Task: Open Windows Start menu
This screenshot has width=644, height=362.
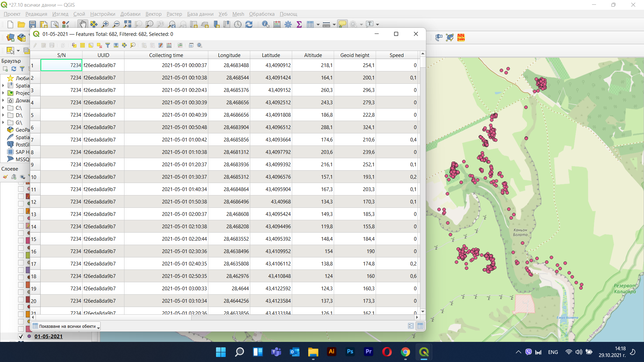Action: click(221, 352)
